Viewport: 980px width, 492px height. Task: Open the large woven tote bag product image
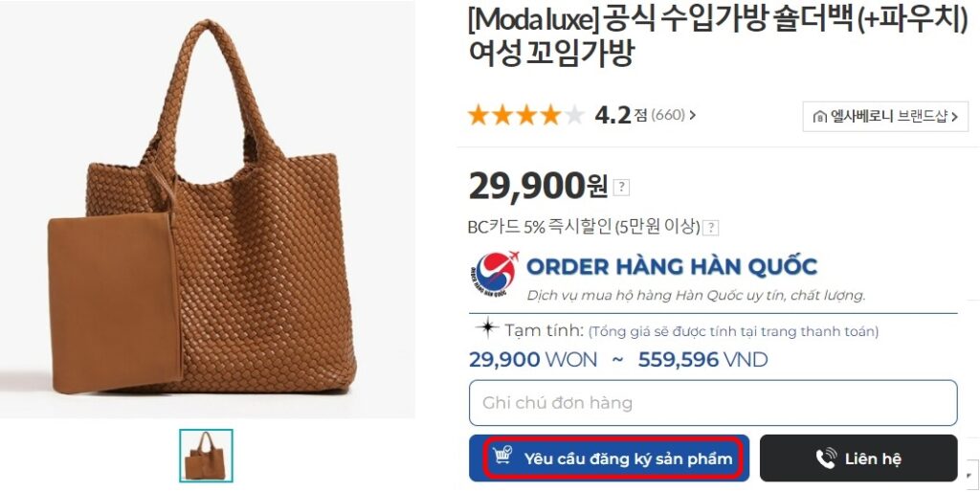coord(207,209)
